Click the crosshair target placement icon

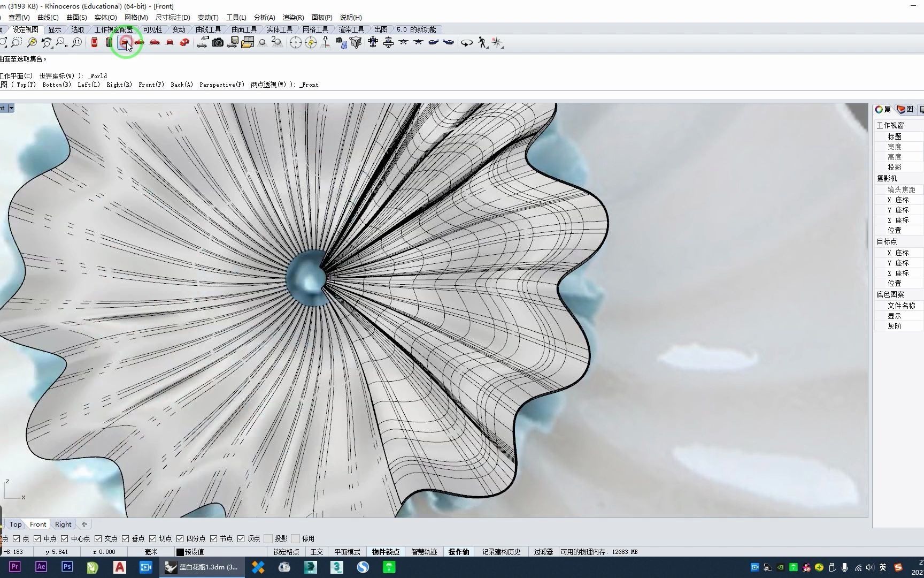[295, 42]
